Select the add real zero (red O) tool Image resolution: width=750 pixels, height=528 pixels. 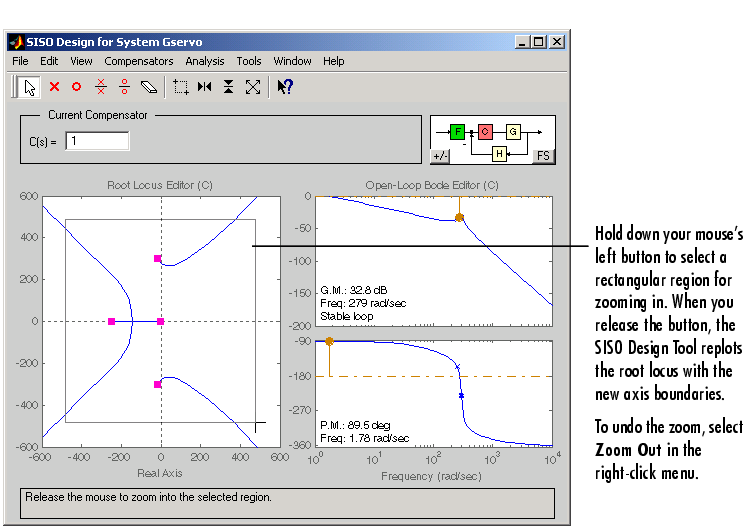[77, 87]
